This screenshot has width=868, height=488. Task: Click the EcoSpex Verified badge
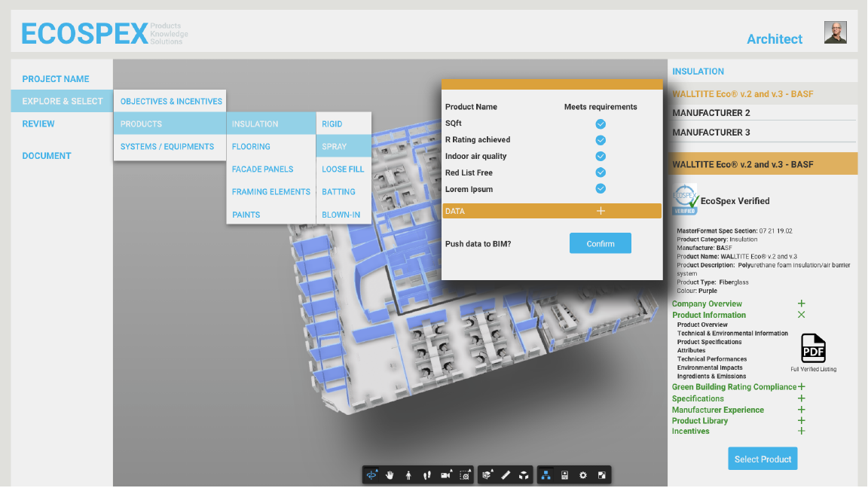coord(685,200)
